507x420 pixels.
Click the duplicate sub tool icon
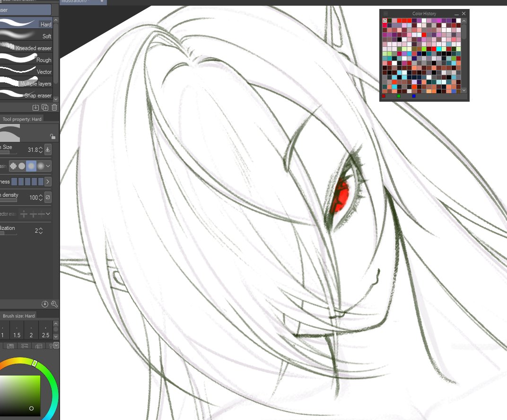(45, 107)
